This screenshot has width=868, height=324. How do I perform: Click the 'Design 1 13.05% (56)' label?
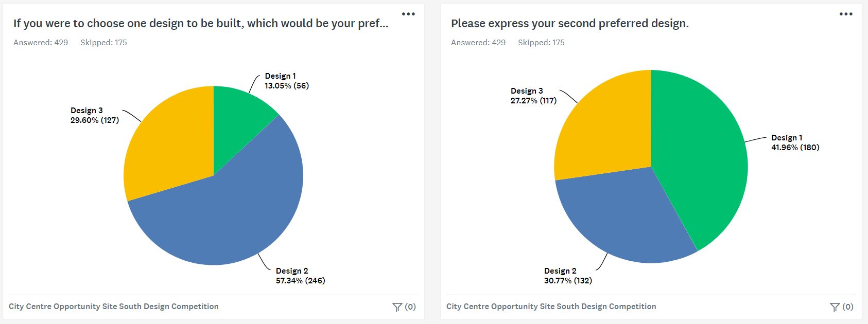pyautogui.click(x=287, y=81)
